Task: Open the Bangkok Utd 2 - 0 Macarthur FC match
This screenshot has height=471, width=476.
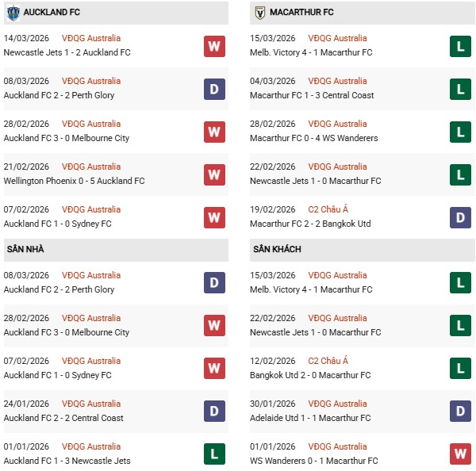Action: [x=311, y=375]
